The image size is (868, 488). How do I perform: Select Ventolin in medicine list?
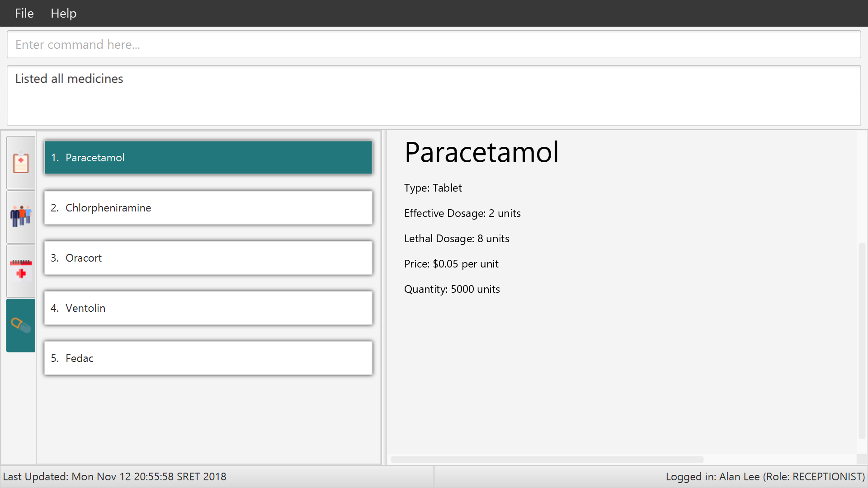coord(208,308)
